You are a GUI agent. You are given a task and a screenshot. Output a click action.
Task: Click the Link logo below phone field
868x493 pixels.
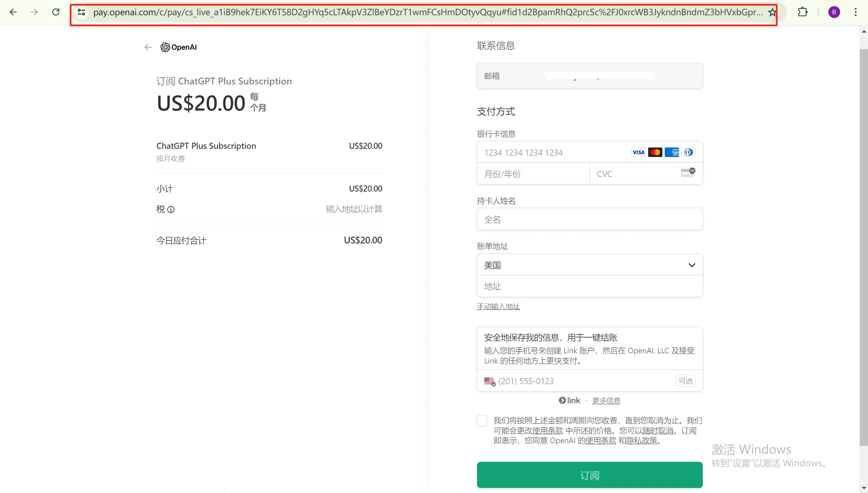[x=569, y=400]
